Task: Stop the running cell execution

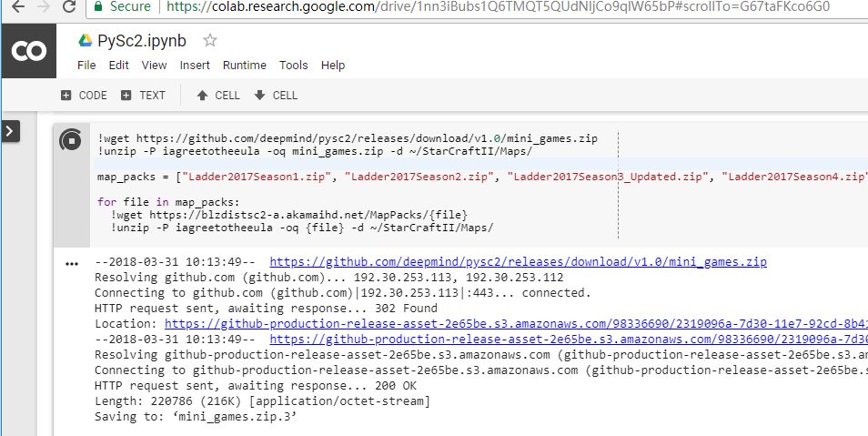Action: coord(71,140)
